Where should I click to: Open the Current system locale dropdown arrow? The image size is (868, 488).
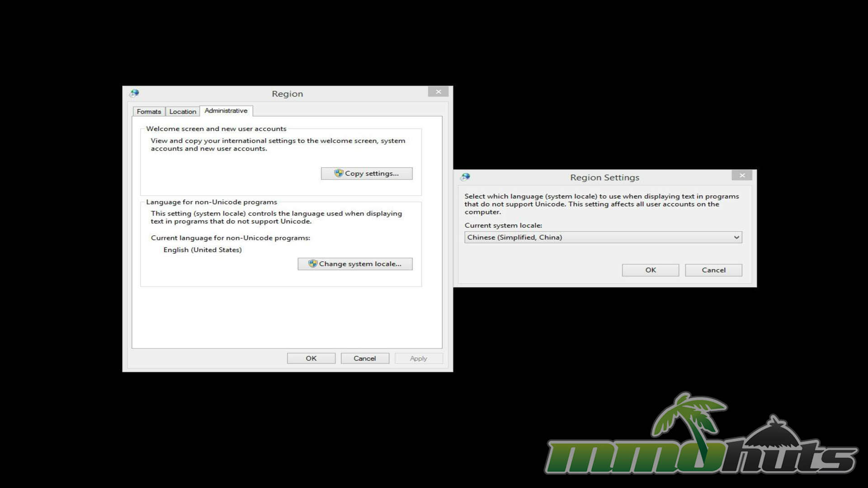(736, 237)
